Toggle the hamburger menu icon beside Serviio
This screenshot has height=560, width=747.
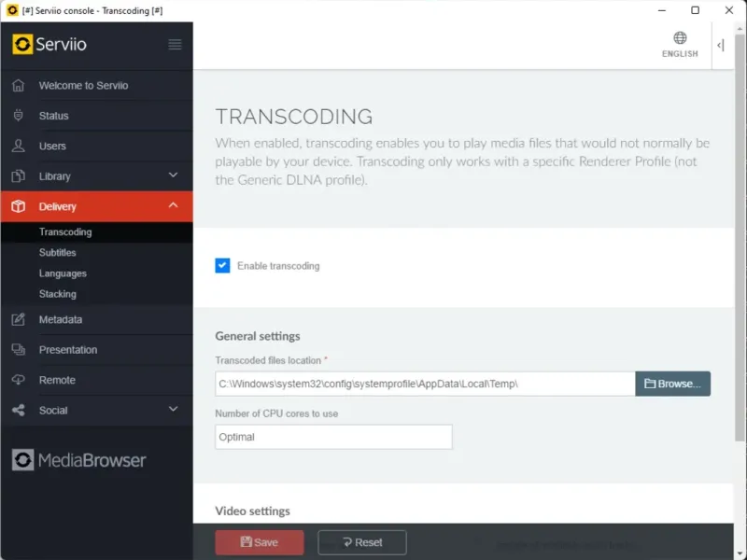point(175,44)
